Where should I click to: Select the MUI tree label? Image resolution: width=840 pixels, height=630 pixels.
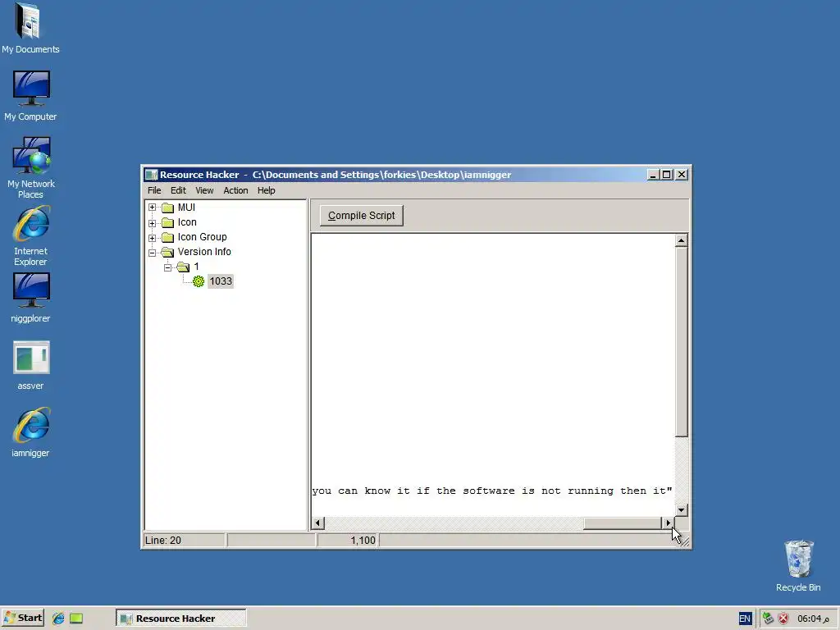click(x=186, y=208)
